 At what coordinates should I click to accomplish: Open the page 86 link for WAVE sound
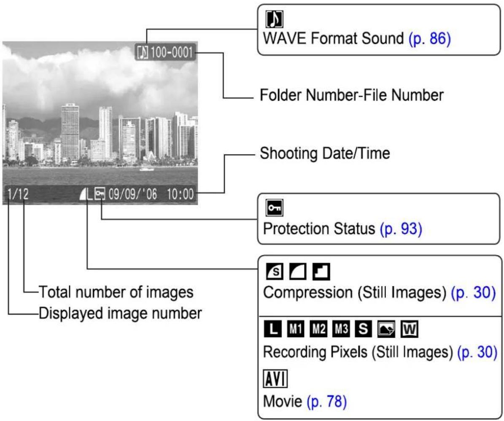coord(430,38)
